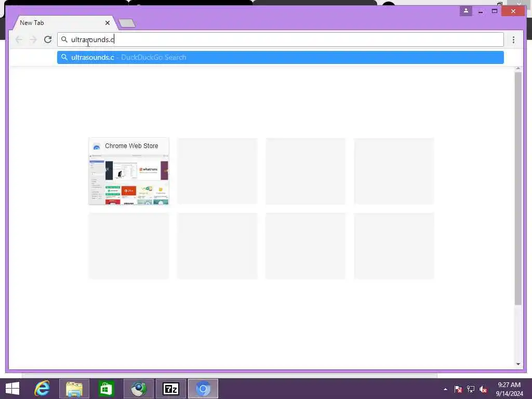
Task: Open the Windows Start menu
Action: (x=12, y=389)
